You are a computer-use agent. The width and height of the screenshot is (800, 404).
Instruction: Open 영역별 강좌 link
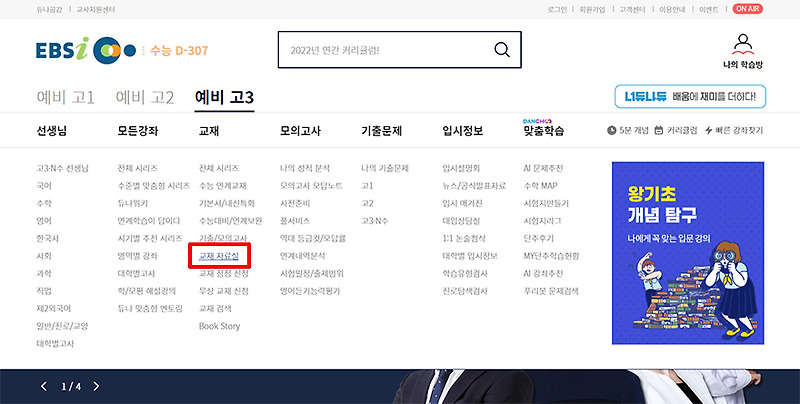click(137, 256)
